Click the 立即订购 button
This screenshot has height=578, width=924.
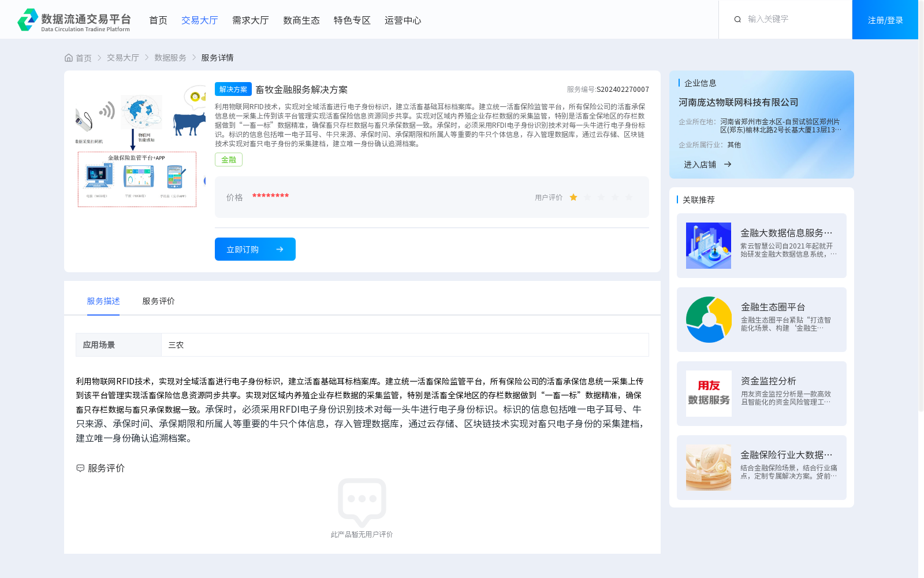255,249
